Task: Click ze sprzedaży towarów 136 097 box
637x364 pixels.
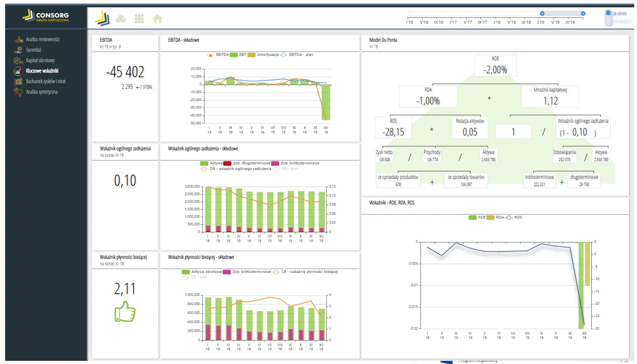Action: pos(466,181)
